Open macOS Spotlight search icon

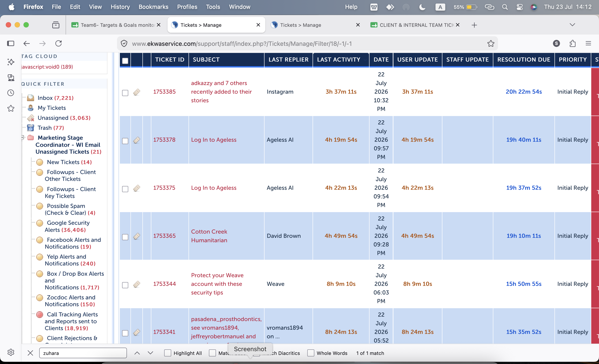tap(505, 7)
